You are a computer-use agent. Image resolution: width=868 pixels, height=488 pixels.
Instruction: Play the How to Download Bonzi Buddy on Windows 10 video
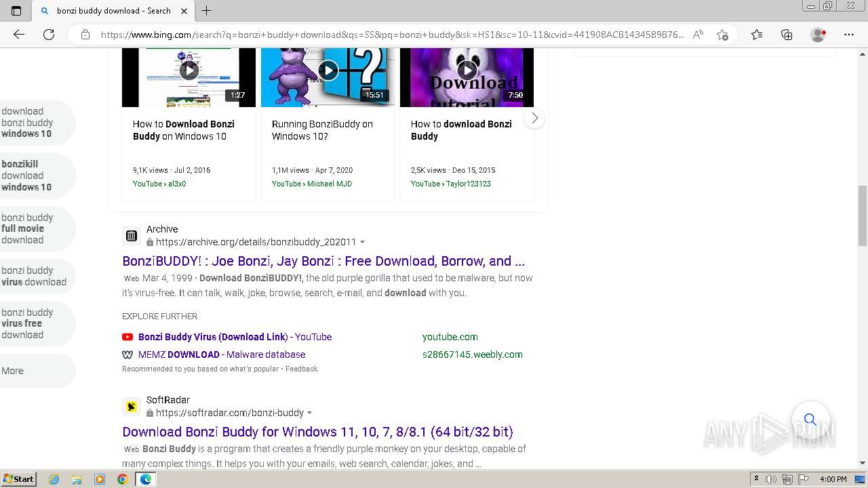tap(189, 70)
